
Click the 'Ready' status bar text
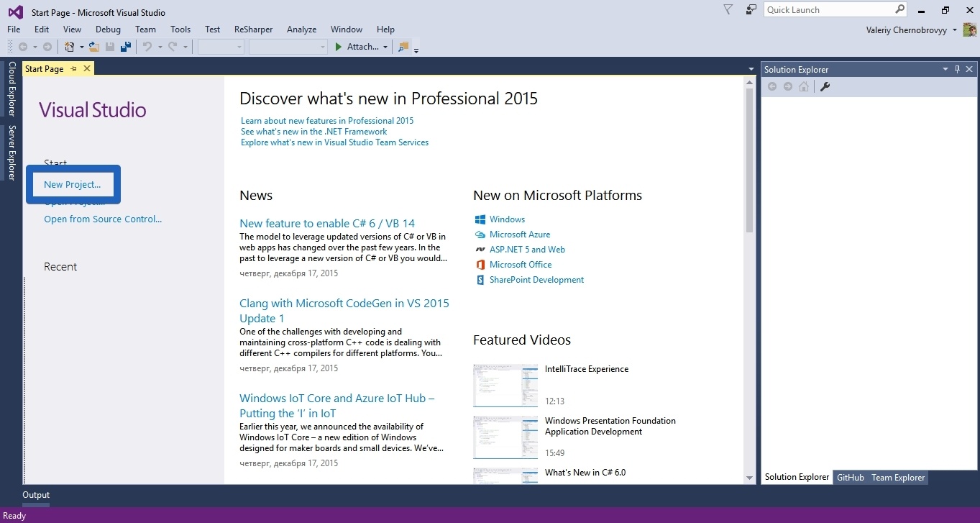(x=14, y=516)
